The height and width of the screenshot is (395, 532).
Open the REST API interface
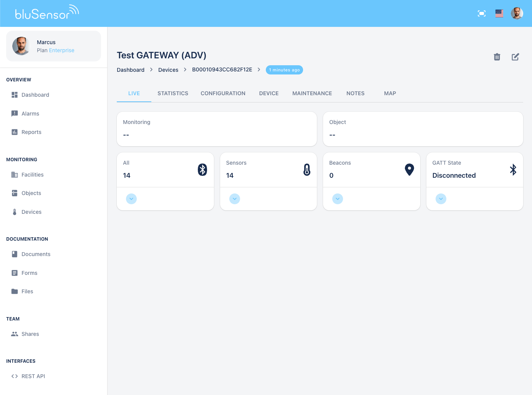click(33, 376)
